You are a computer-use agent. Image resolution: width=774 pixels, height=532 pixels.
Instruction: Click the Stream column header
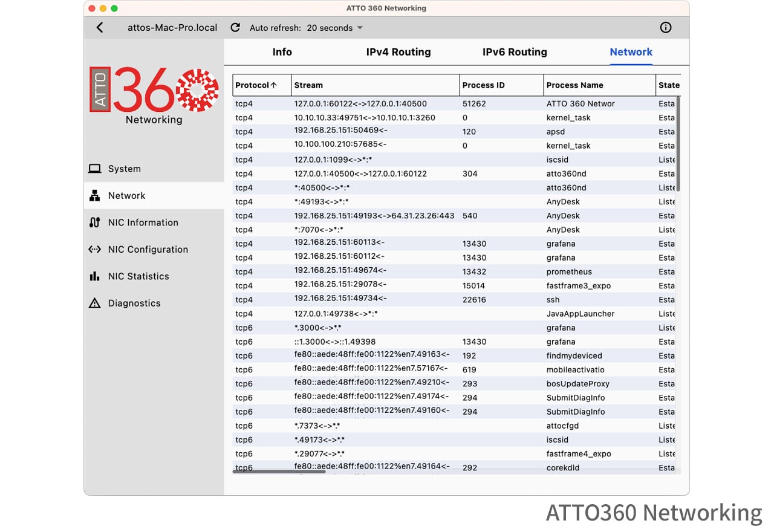(376, 85)
